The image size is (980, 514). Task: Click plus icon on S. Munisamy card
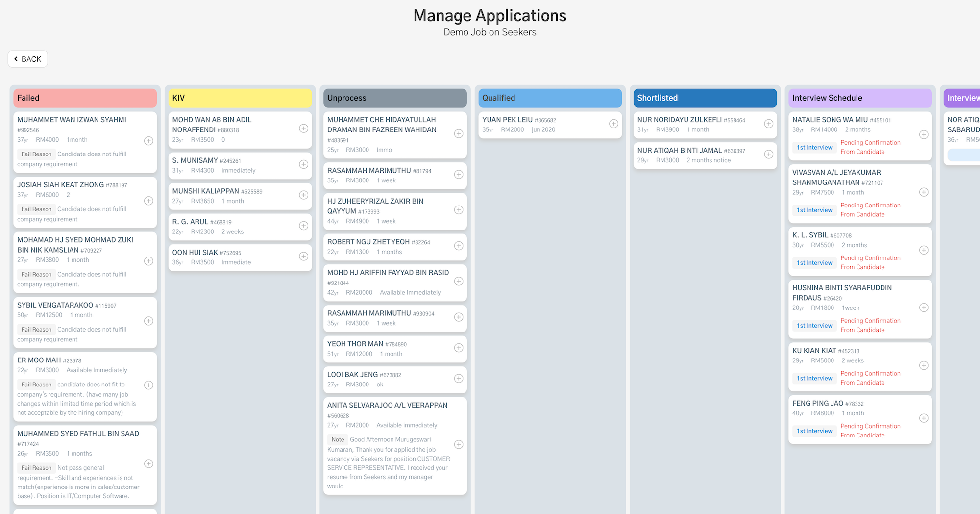(304, 164)
